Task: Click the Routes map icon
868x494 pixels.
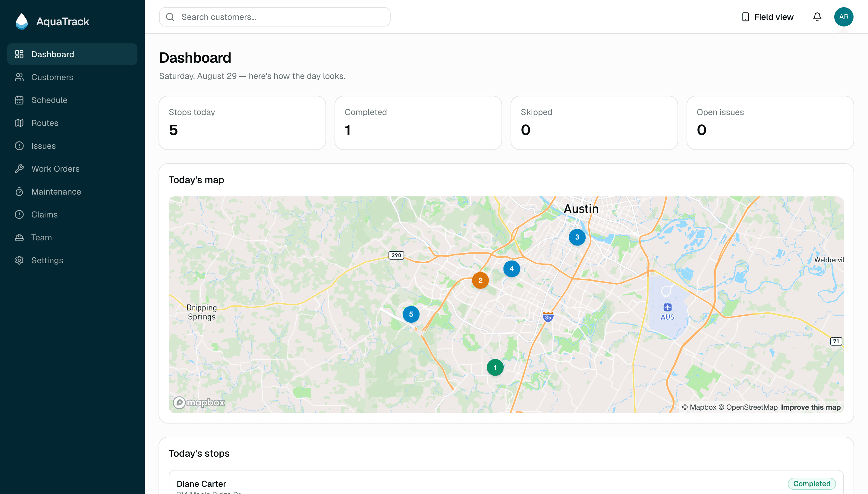Action: tap(19, 123)
